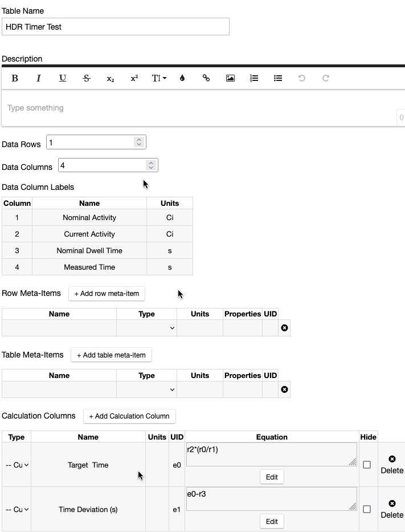The height and width of the screenshot is (532, 405).
Task: Click Add Calculation Column button
Action: click(129, 416)
